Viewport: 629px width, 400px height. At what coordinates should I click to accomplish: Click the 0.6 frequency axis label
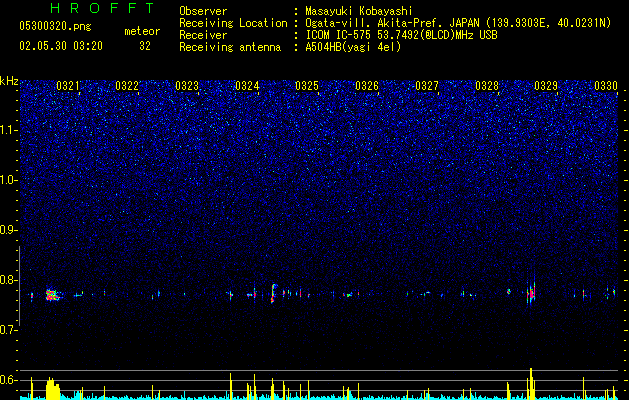(x=9, y=380)
